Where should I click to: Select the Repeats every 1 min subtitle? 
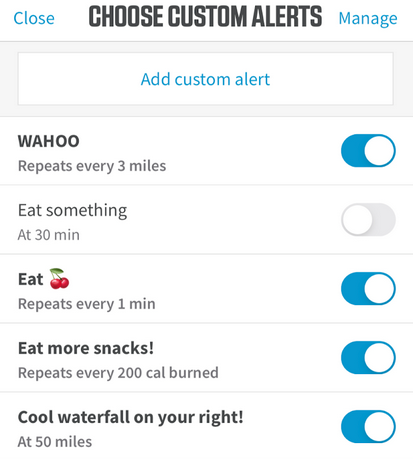click(x=87, y=304)
